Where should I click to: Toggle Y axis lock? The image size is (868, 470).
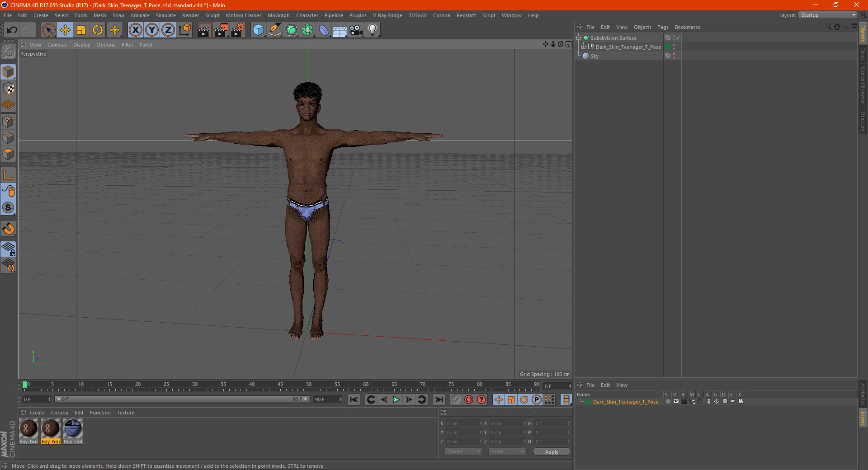click(x=152, y=30)
